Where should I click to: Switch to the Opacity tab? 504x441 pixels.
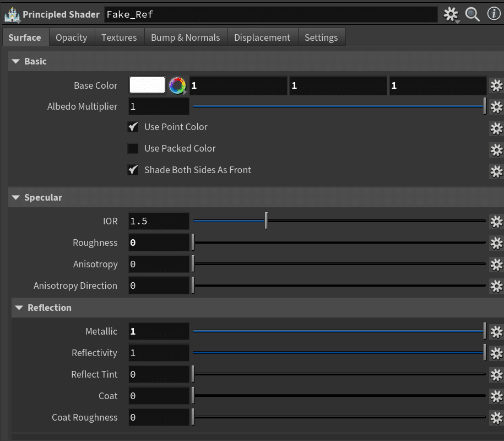tap(71, 37)
